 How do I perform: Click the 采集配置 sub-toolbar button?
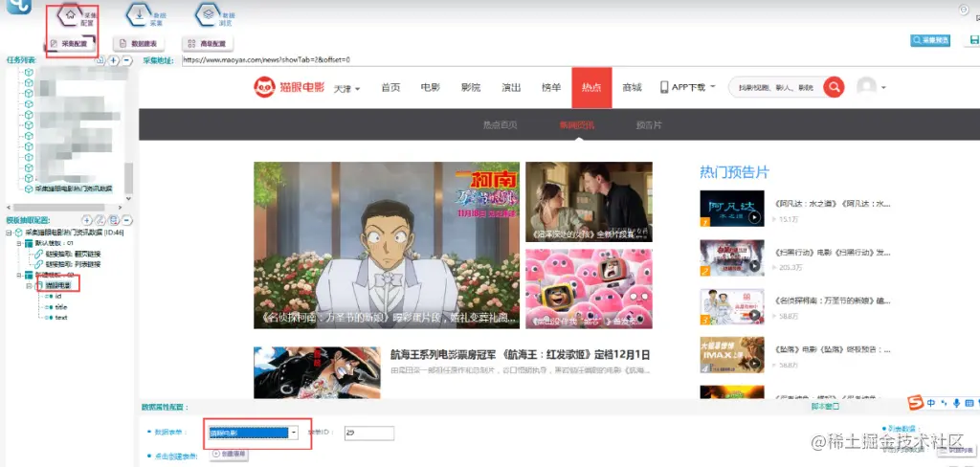(x=72, y=44)
